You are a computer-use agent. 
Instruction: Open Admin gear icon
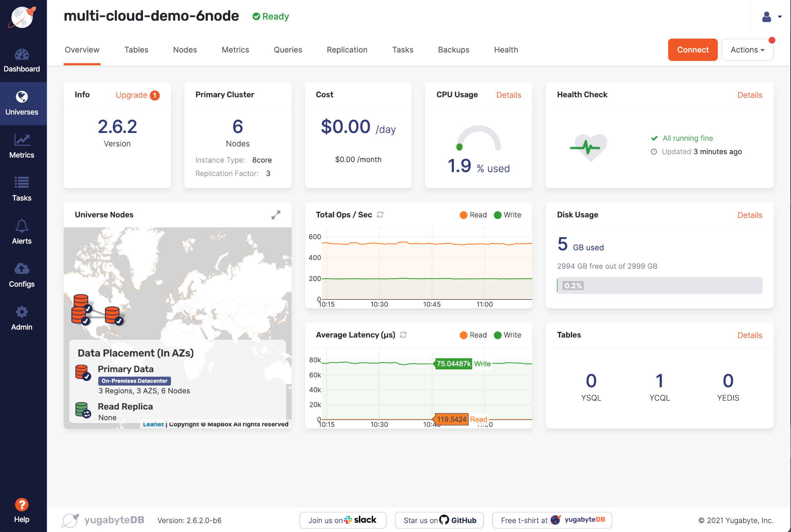(22, 312)
